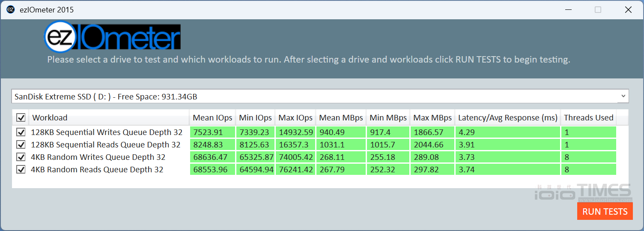Uncheck 128KB Sequential Reads workload
This screenshot has width=644, height=231.
coord(20,144)
